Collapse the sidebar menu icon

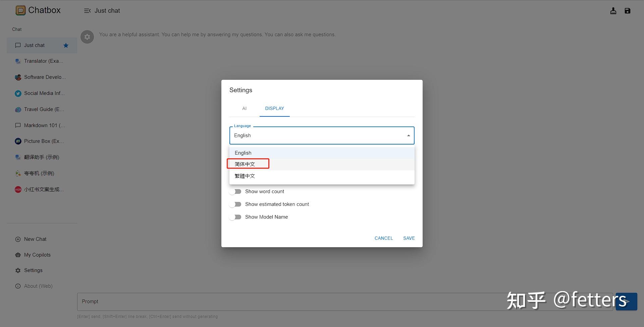(87, 11)
